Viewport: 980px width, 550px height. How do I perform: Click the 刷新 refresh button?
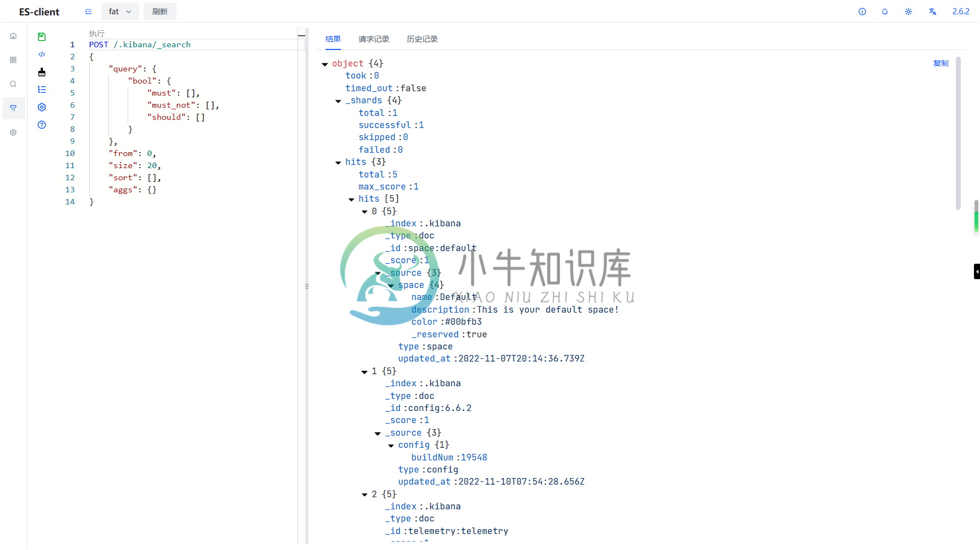[160, 12]
